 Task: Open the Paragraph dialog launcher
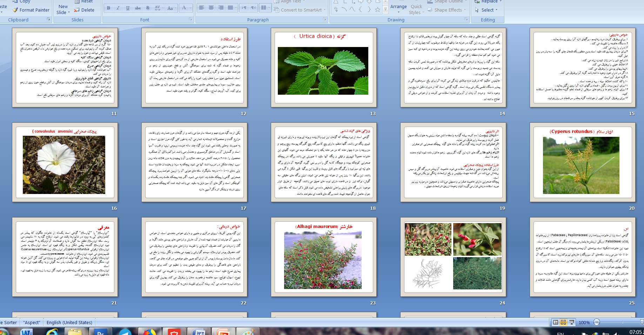coord(324,20)
